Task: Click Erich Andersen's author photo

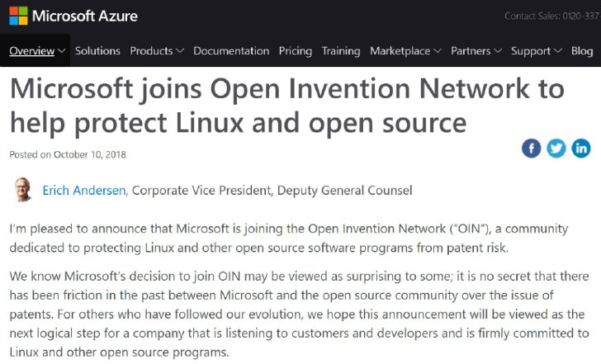Action: tap(23, 189)
